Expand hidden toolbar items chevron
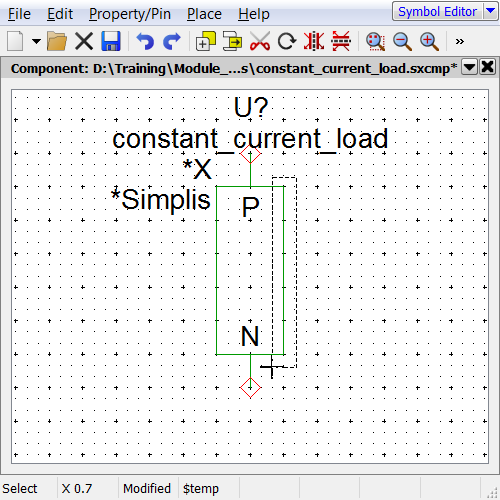This screenshot has height=500, width=500. click(x=460, y=42)
